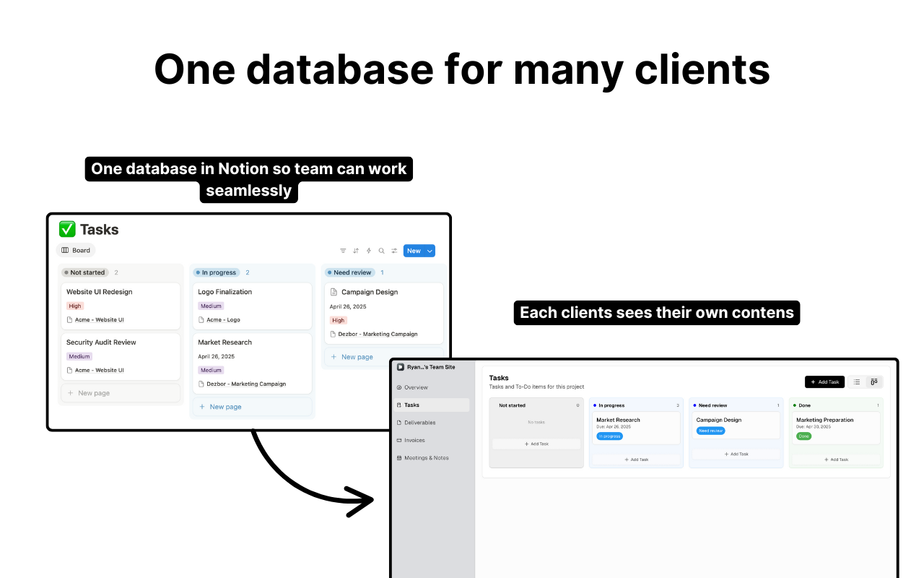
Task: Search the Tasks database with the magnifier icon
Action: tap(380, 250)
